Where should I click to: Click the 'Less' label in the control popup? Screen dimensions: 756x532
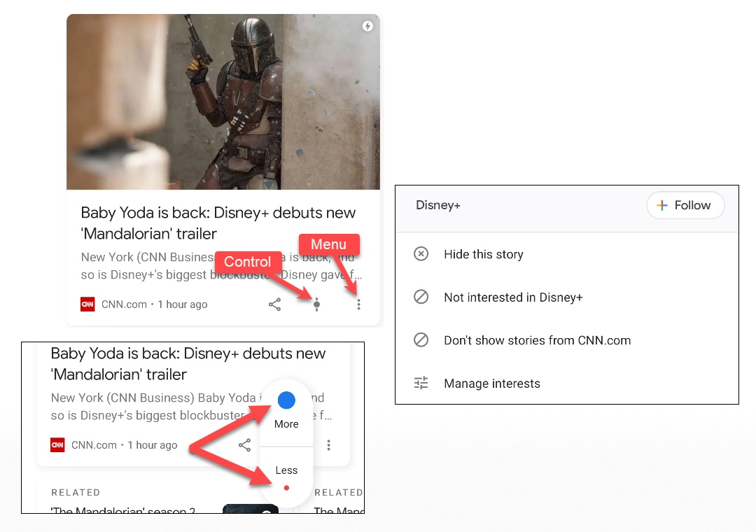pos(286,470)
